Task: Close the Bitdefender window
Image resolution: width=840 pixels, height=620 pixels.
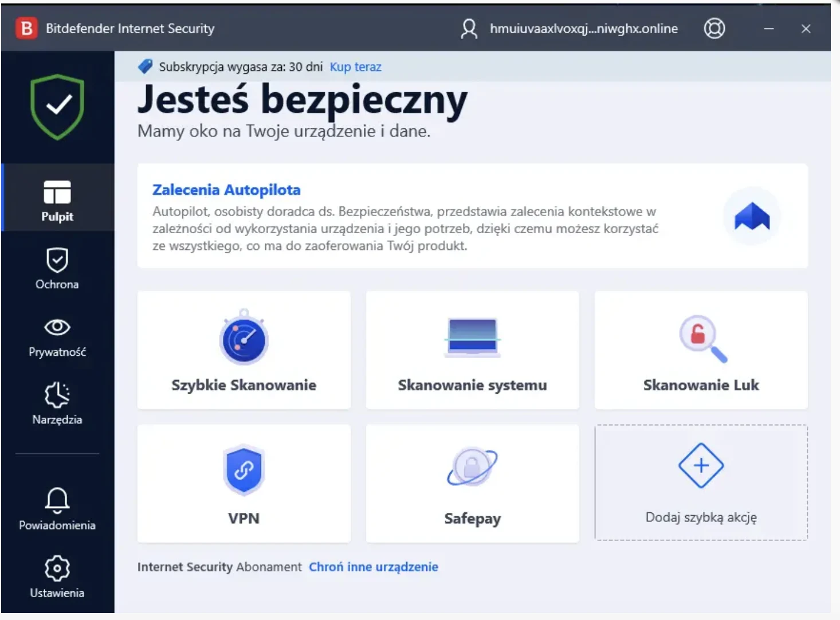Action: (806, 29)
